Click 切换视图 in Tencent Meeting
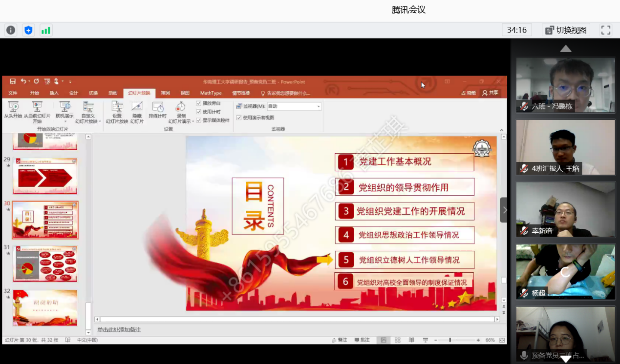Viewport: 620px width, 364px height. [x=567, y=30]
